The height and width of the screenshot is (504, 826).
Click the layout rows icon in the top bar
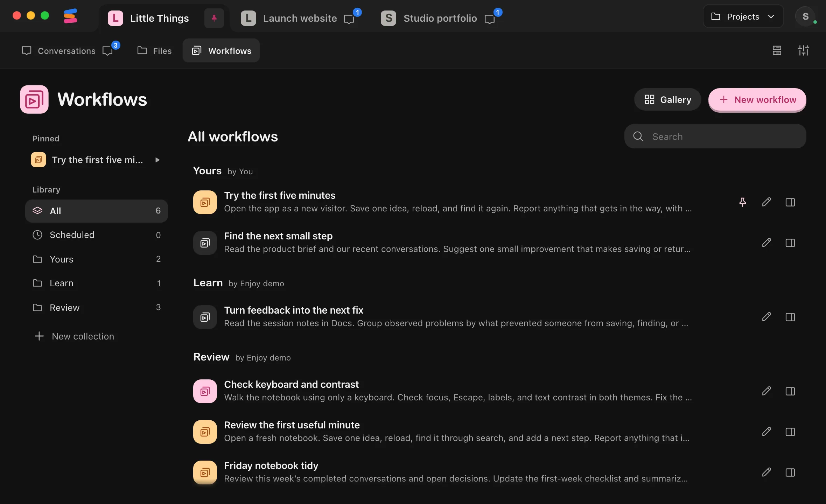click(777, 50)
